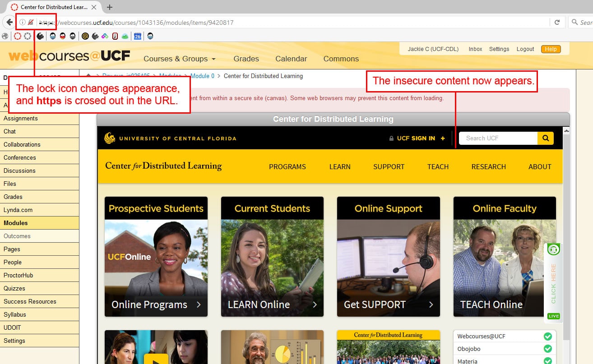Click the yellow Help button
Image resolution: width=593 pixels, height=364 pixels.
pos(551,49)
